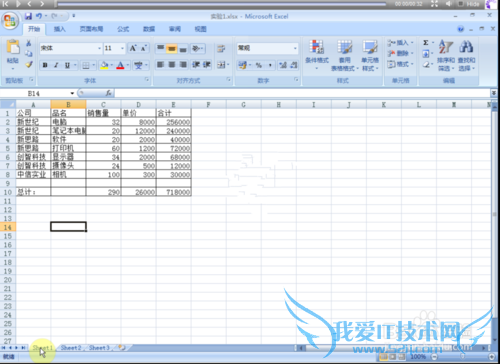This screenshot has width=500, height=364.
Task: Copy selection with Copy icon
Action: coord(29,53)
